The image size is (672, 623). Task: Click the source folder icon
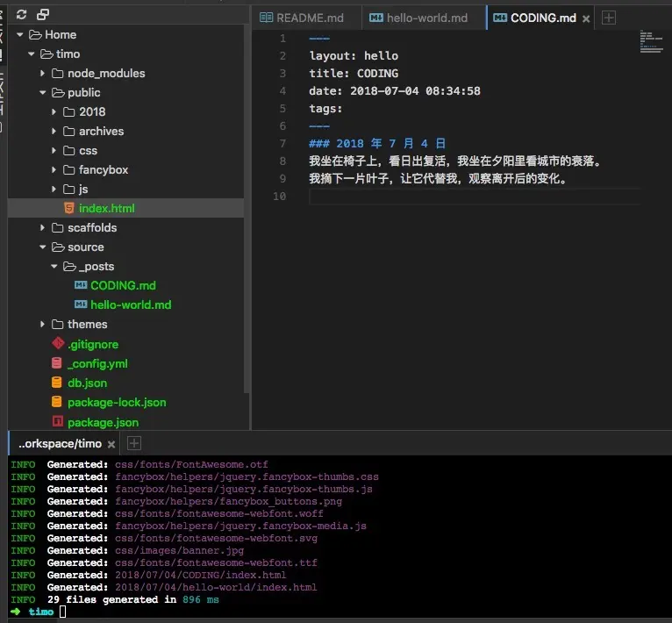58,247
